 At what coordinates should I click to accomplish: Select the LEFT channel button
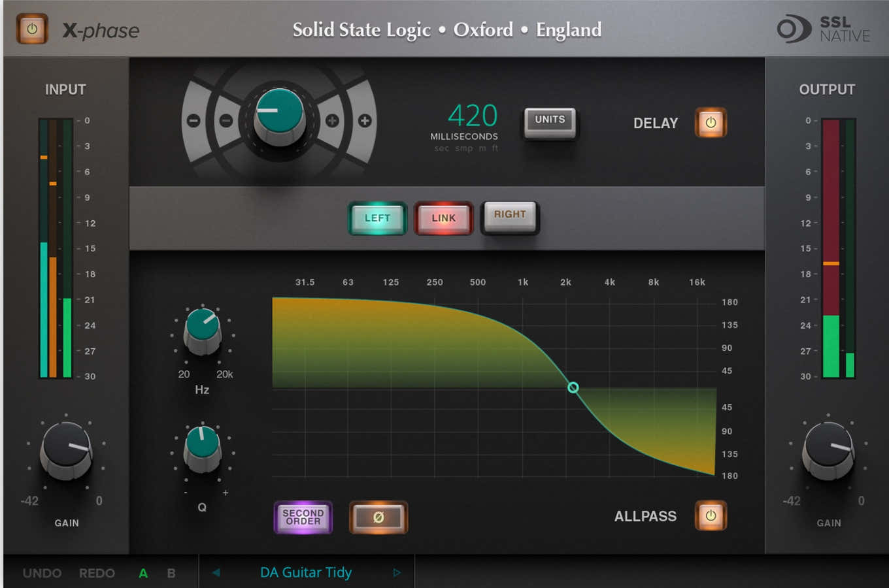(377, 218)
